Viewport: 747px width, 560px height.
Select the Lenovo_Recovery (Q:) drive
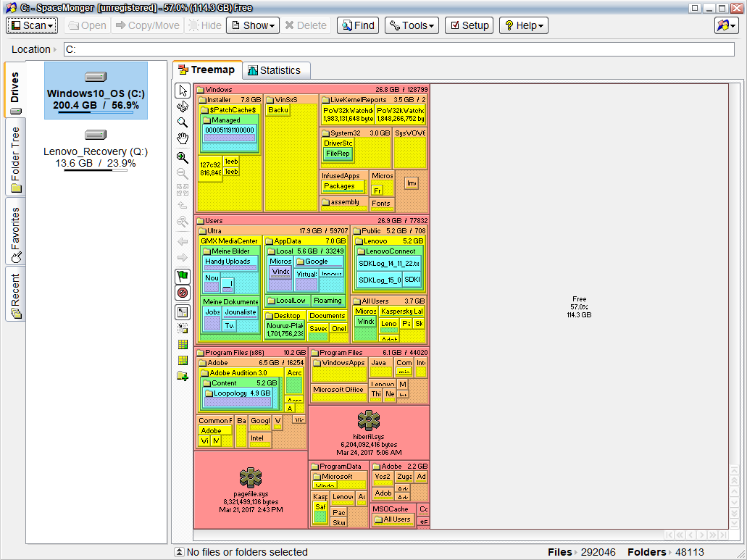96,149
